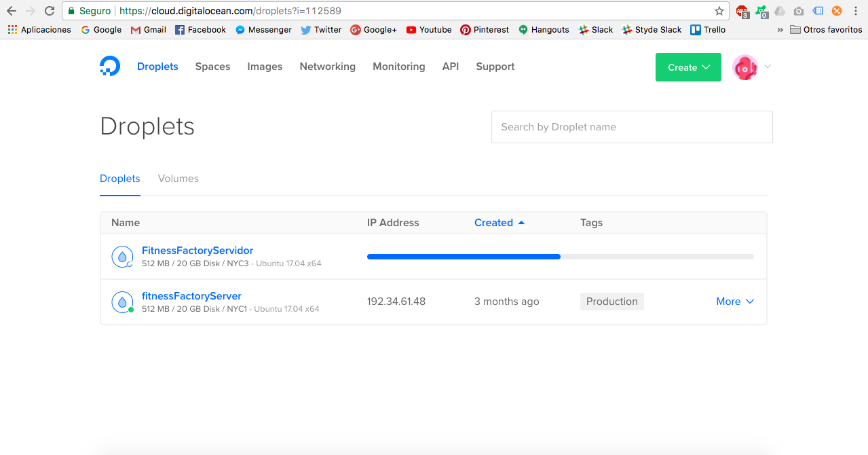
Task: Click the FitnessFactoryServidor creation progress bar
Action: [561, 257]
